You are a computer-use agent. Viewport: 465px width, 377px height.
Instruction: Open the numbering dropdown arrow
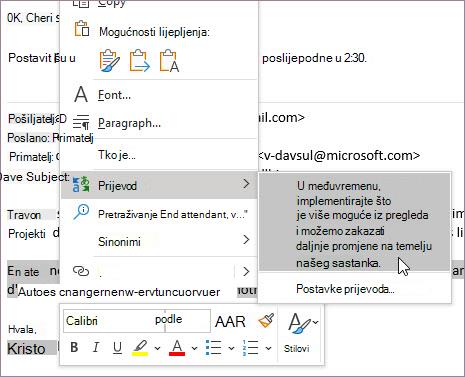(x=268, y=349)
